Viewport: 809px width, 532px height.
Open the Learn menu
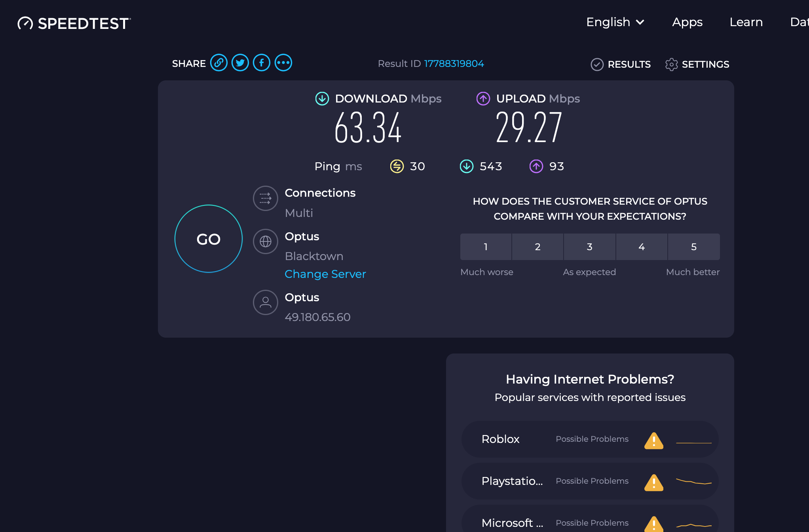point(746,22)
